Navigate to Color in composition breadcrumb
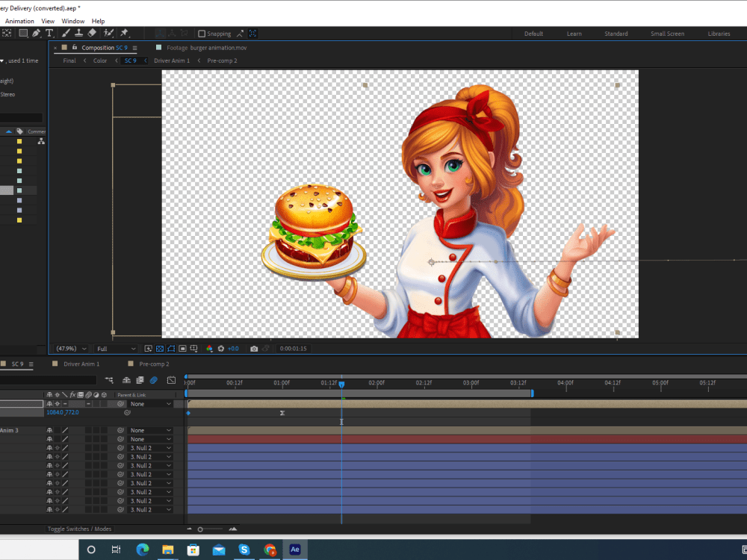 click(x=100, y=60)
